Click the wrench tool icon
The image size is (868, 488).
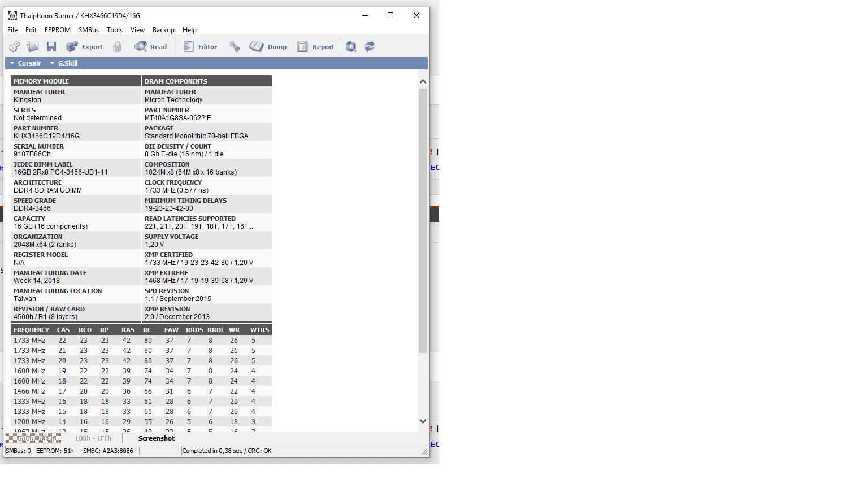[235, 47]
